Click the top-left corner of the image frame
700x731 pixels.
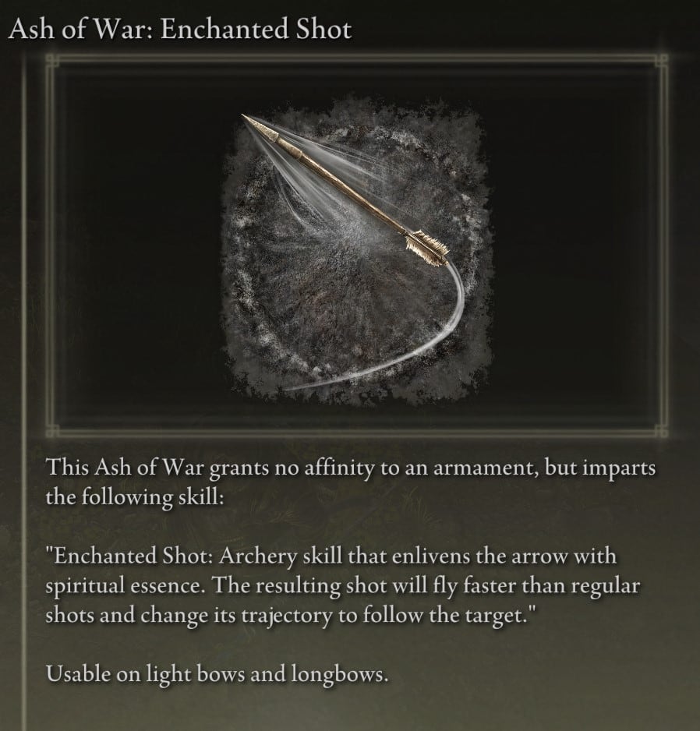52,61
